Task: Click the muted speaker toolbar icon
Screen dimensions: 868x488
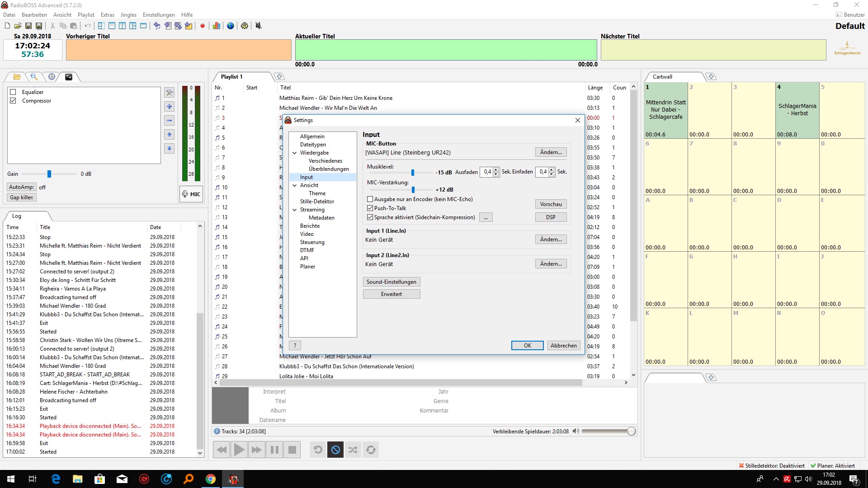Action: (x=259, y=26)
